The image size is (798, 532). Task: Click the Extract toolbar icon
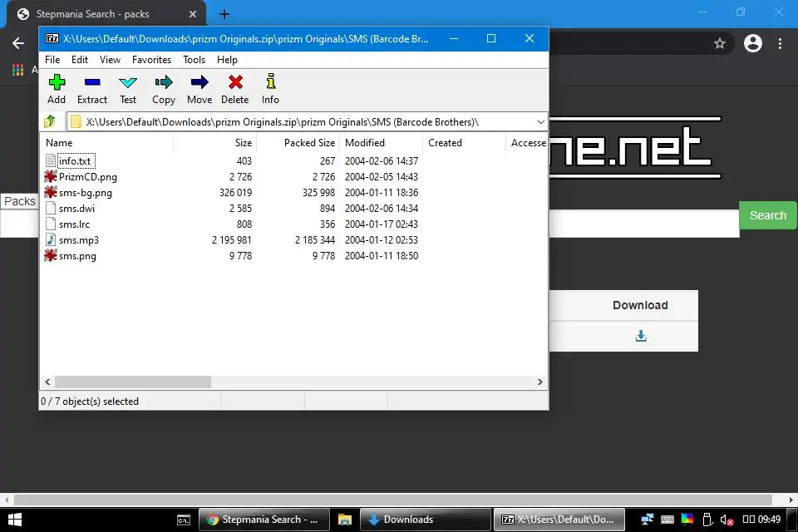click(x=92, y=82)
